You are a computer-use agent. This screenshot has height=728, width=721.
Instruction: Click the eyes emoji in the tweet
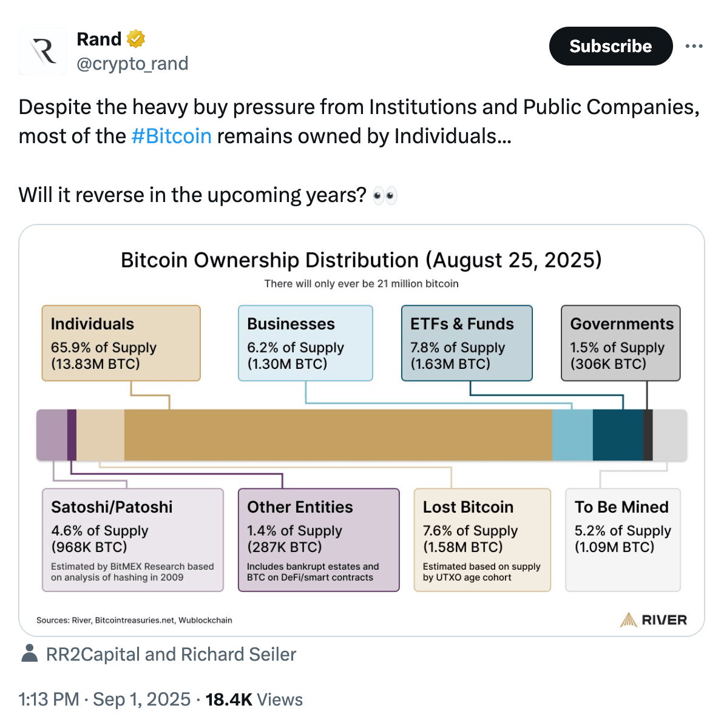click(385, 195)
